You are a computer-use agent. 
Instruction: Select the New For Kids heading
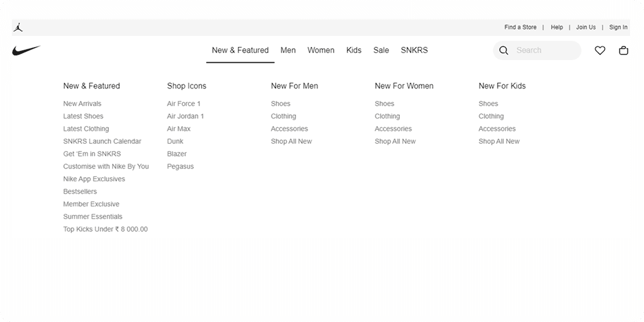[502, 86]
